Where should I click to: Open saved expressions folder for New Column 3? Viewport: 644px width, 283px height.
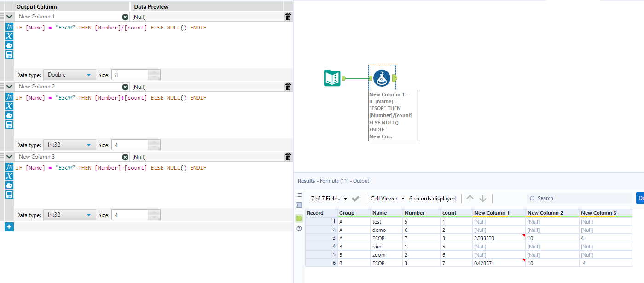pos(9,185)
